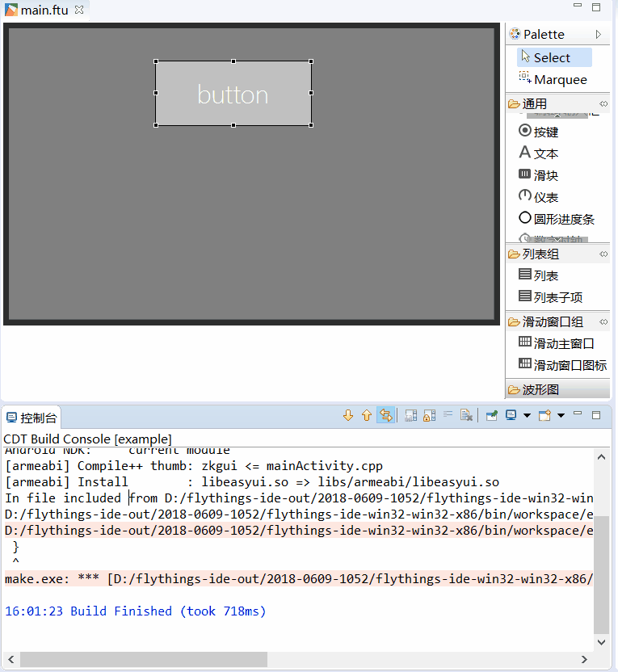
Task: Maximize the console panel
Action: pos(596,415)
